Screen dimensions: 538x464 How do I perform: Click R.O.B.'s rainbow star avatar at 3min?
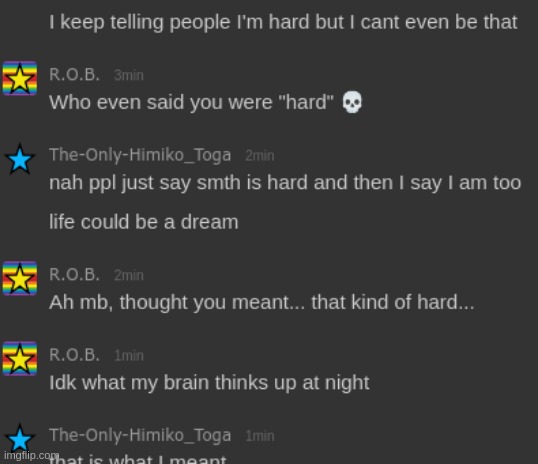[20, 78]
